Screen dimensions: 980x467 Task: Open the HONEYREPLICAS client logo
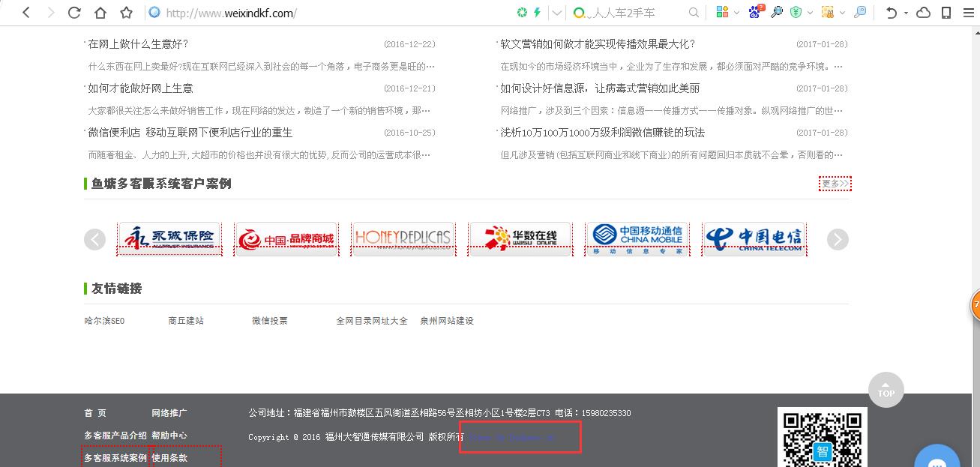(403, 239)
